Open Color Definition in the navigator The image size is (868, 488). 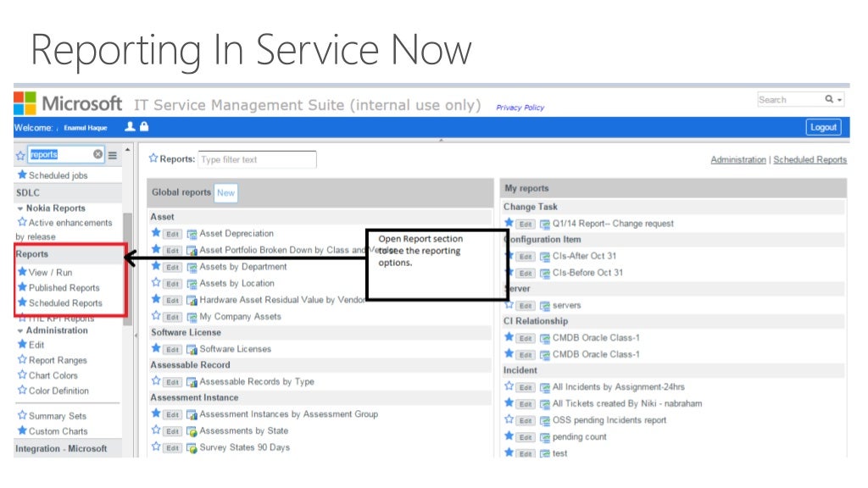(58, 391)
